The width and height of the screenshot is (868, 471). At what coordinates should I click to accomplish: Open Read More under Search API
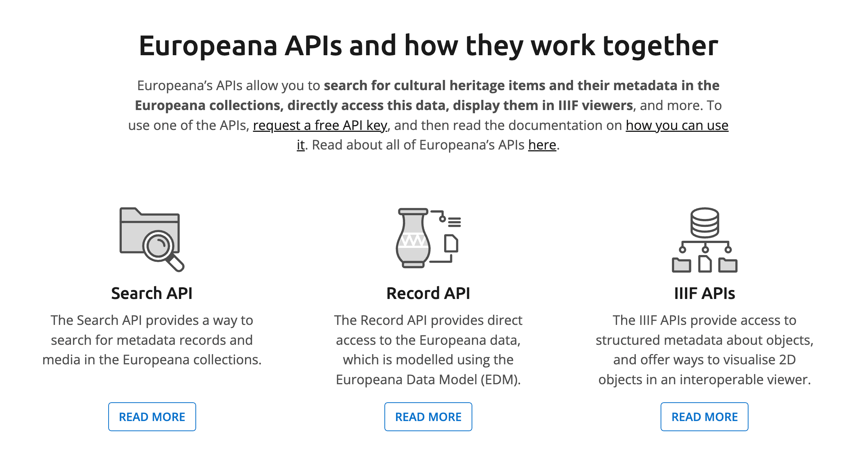click(152, 417)
